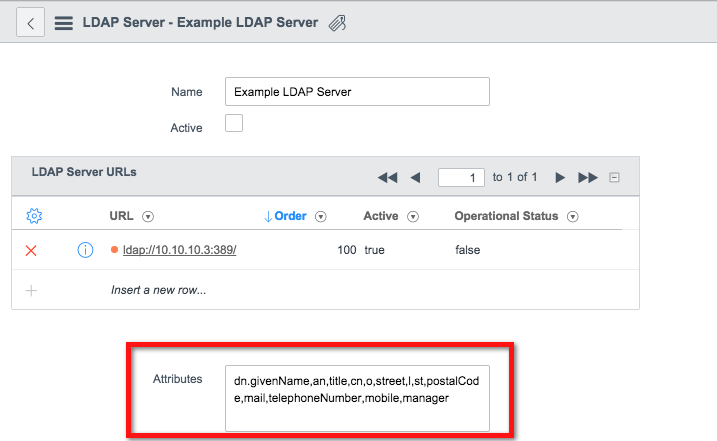Click the Active cell showing true
The image size is (717, 441).
[374, 250]
